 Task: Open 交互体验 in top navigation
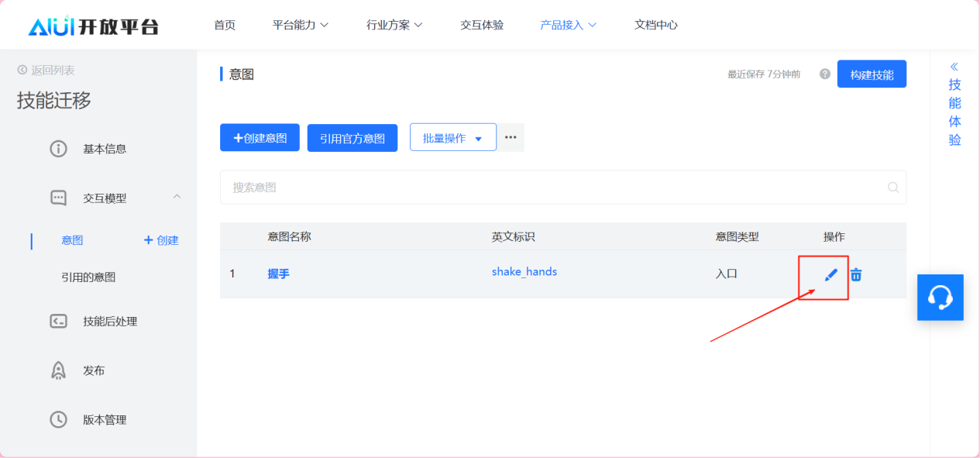click(x=482, y=25)
